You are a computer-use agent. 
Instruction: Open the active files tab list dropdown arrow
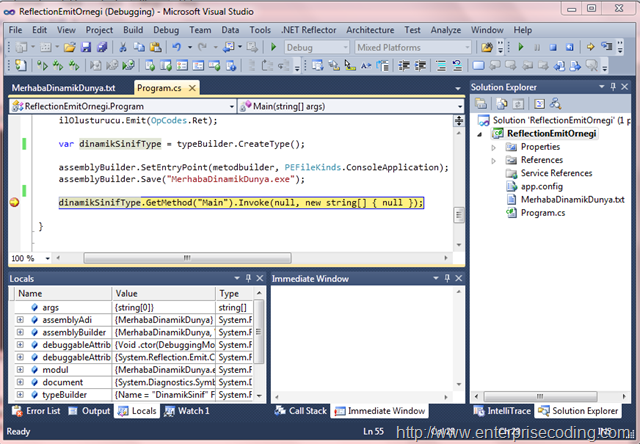coord(458,88)
